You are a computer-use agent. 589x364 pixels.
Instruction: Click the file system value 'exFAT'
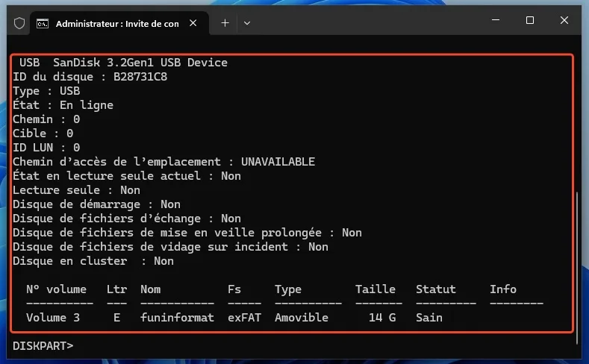click(245, 318)
